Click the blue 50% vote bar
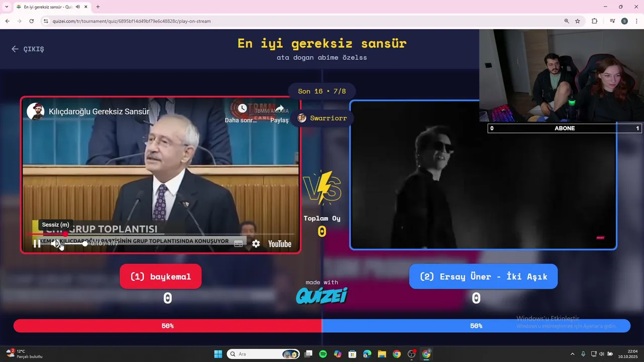The image size is (644, 362). pyautogui.click(x=476, y=326)
